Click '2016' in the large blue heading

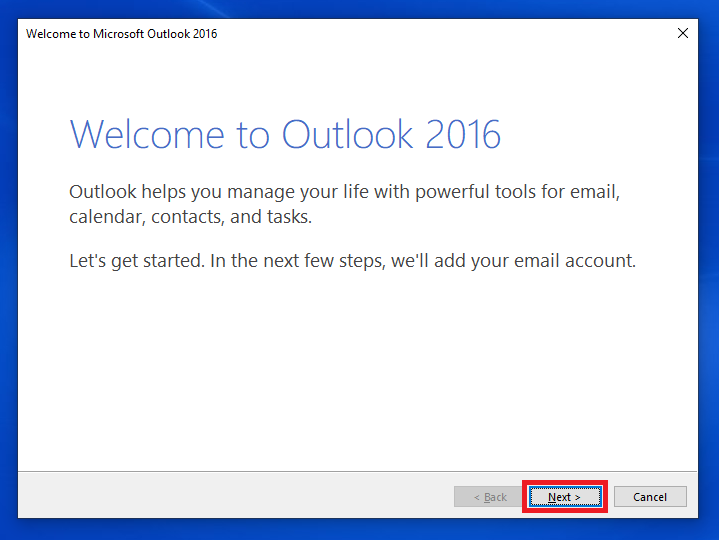[x=462, y=134]
